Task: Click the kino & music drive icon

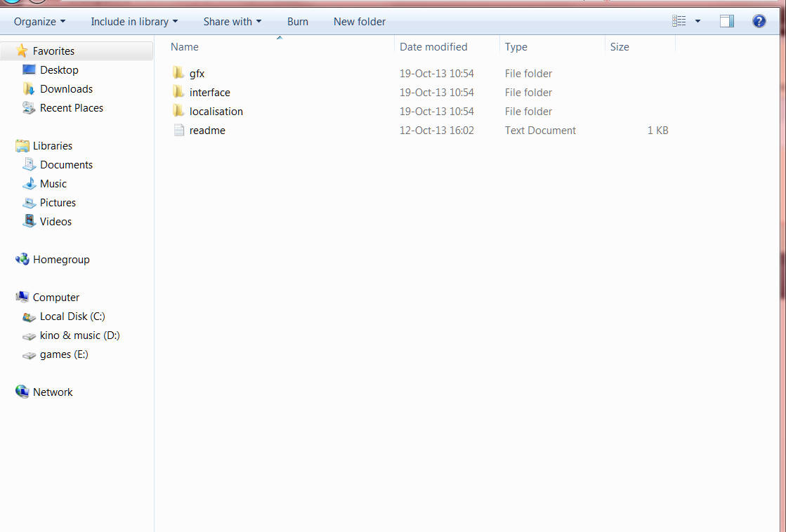Action: 29,337
